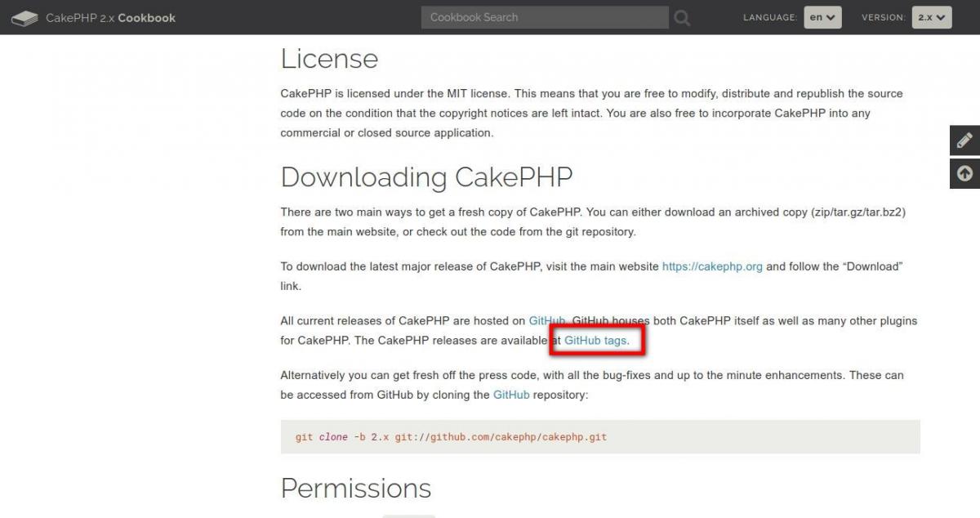Click the MIT license paragraph text
This screenshot has height=518, width=980.
[592, 113]
